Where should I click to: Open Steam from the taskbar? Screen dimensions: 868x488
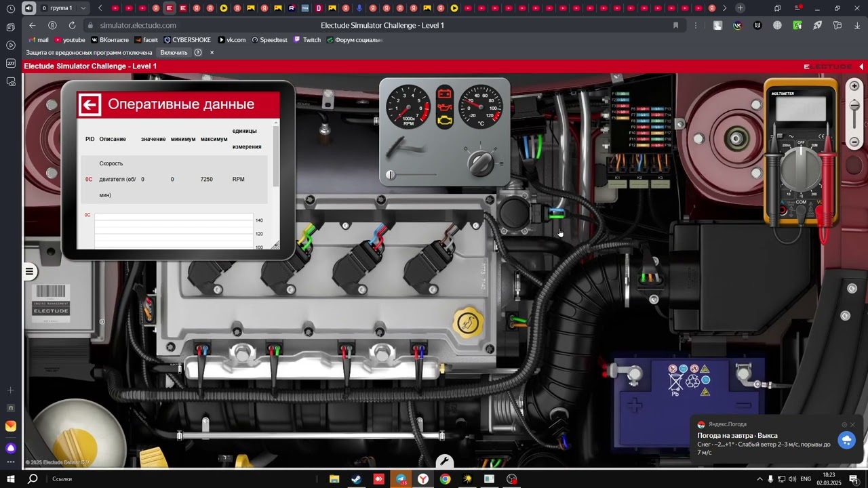pos(356,479)
